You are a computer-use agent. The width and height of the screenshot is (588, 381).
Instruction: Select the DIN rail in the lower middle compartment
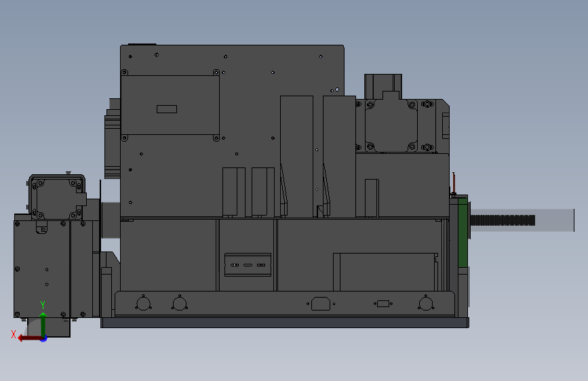[x=248, y=265]
